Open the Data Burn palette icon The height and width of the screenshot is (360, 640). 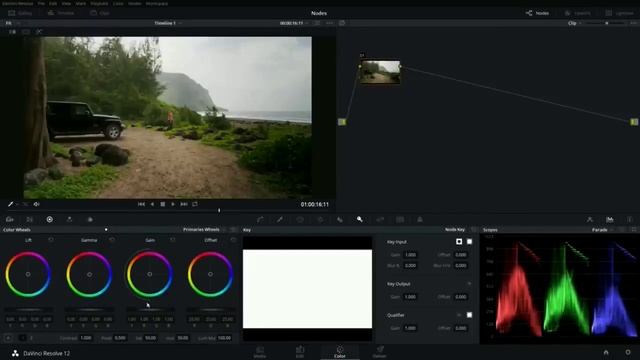(x=420, y=220)
